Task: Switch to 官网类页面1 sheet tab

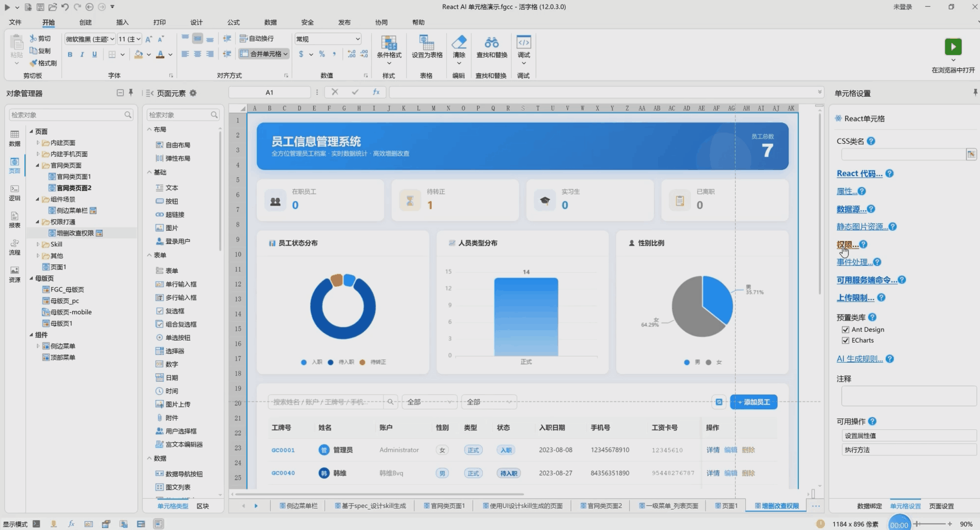Action: pos(444,505)
